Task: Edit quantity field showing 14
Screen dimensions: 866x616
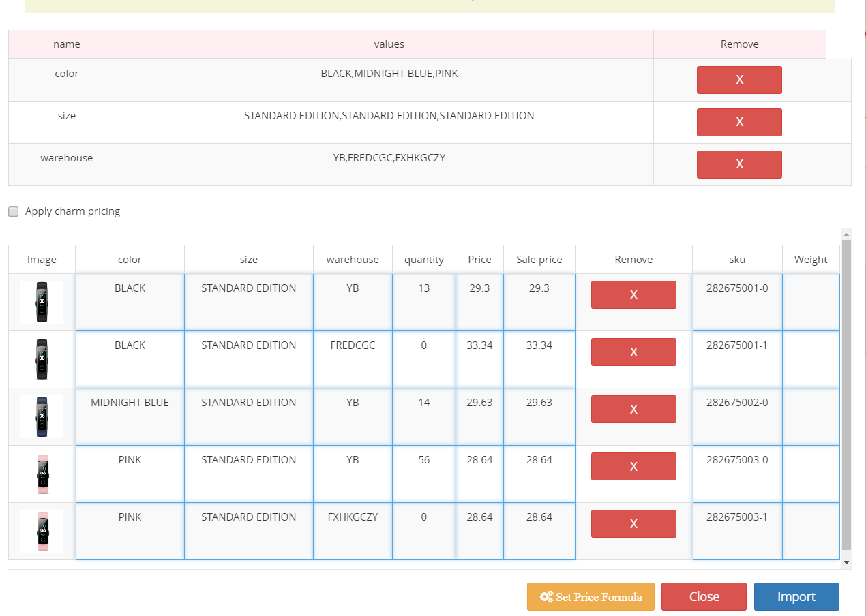Action: 424,417
